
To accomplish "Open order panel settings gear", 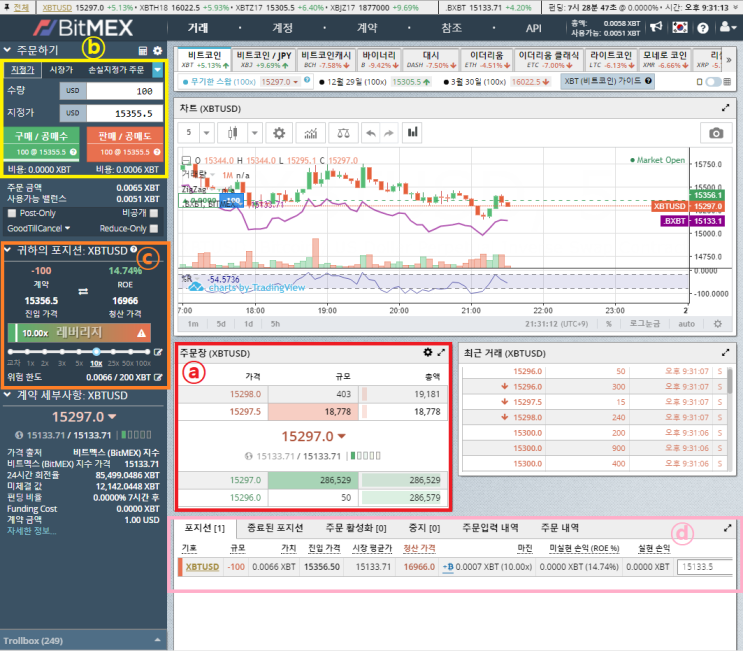I will [x=158, y=50].
